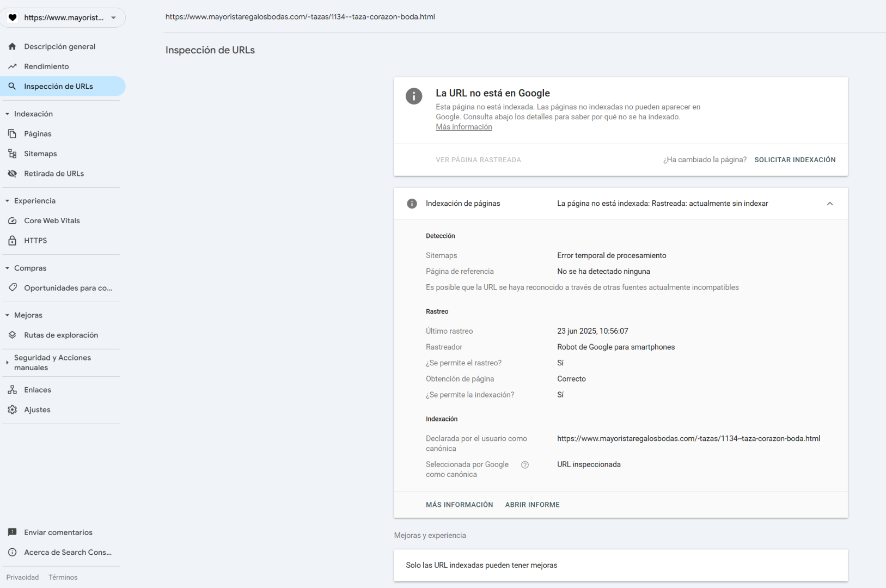Open Retirada de URLs page
The image size is (886, 588).
click(x=63, y=174)
